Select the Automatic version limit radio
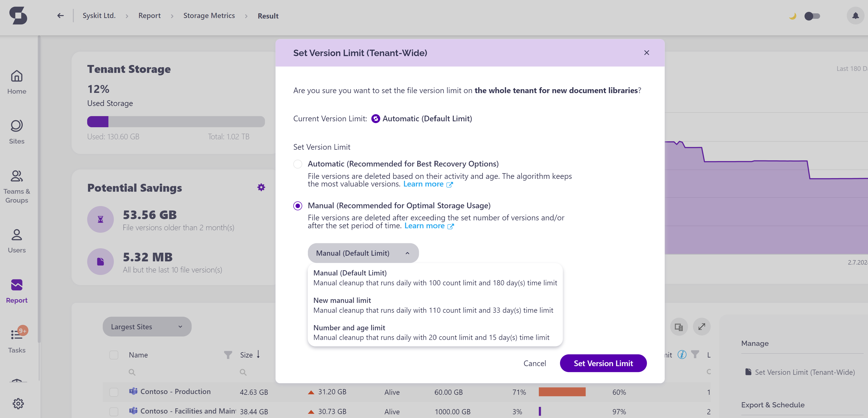This screenshot has width=868, height=418. (x=298, y=164)
